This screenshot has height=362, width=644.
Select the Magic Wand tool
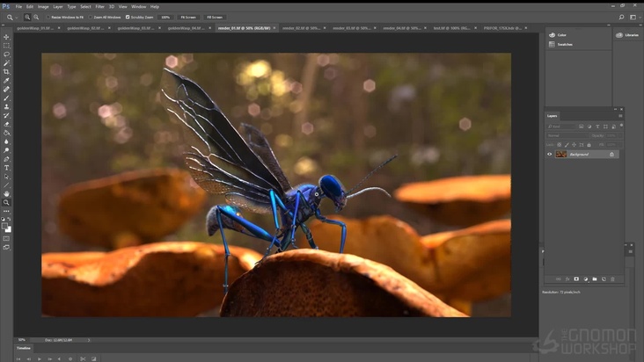click(6, 63)
